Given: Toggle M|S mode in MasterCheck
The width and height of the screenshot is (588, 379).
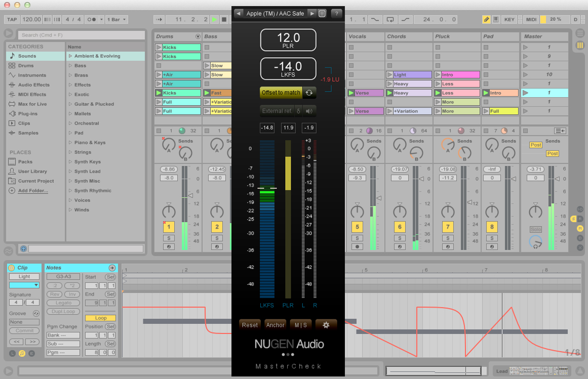Looking at the screenshot, I should (x=301, y=325).
